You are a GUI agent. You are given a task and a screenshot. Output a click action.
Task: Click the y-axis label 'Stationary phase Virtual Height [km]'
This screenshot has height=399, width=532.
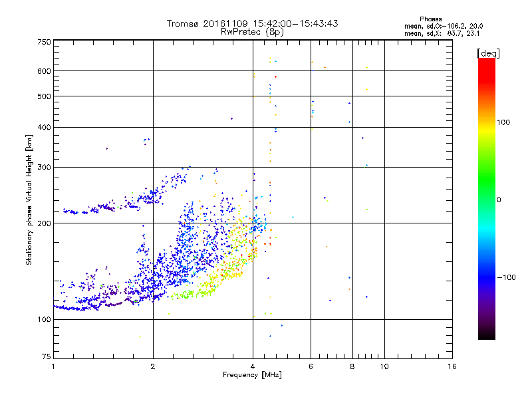29,199
